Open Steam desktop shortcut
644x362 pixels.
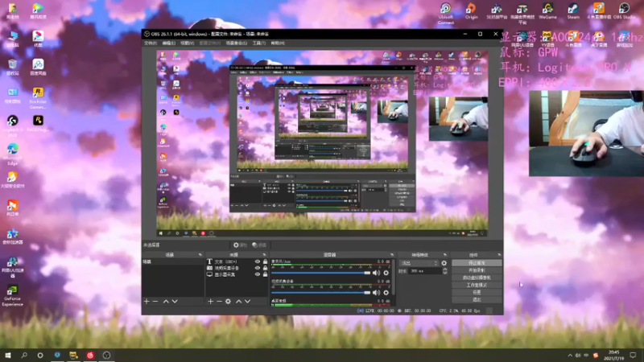click(573, 11)
